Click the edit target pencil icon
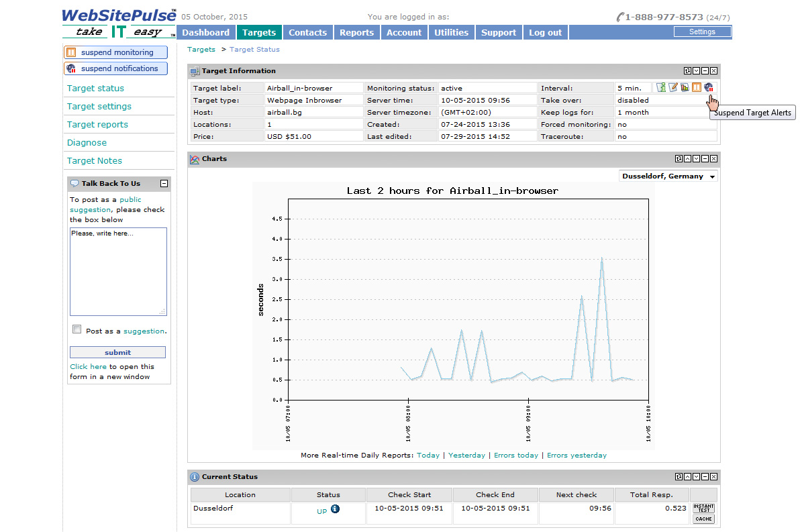The image size is (800, 532). [x=673, y=87]
